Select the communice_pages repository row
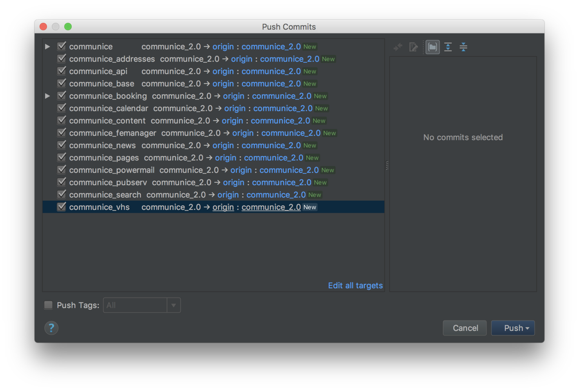579x392 pixels. tap(104, 158)
